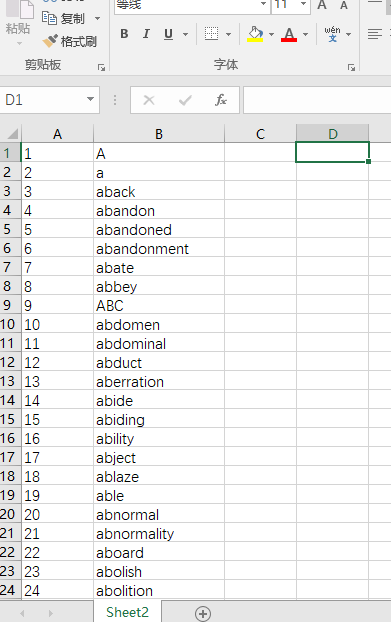Select column B header

click(x=159, y=134)
